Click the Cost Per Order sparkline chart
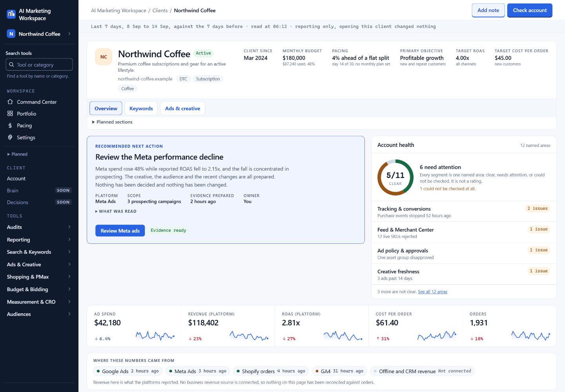The width and height of the screenshot is (565, 392). 437,336
